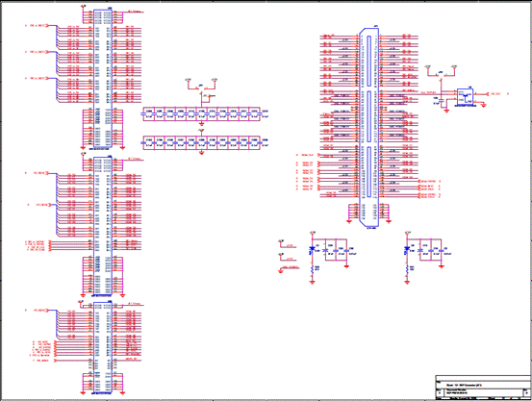Select the bottom-left IC component body
Image resolution: width=532 pixels, height=401 pixels.
[x=103, y=348]
